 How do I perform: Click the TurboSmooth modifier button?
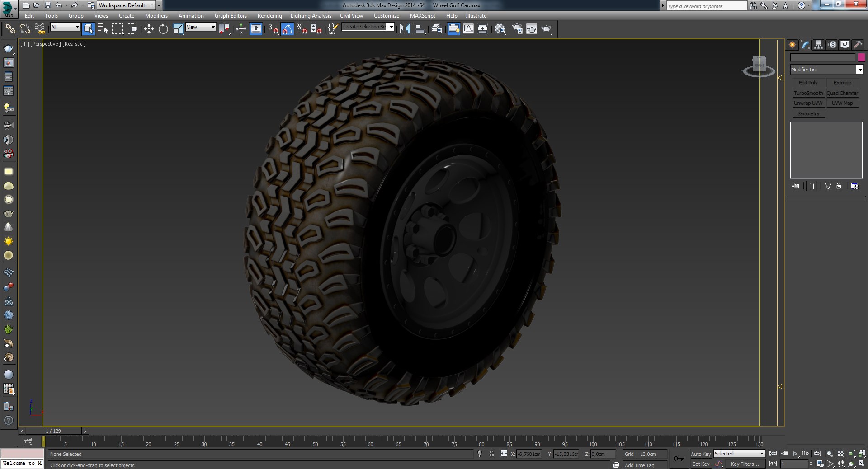tap(808, 93)
